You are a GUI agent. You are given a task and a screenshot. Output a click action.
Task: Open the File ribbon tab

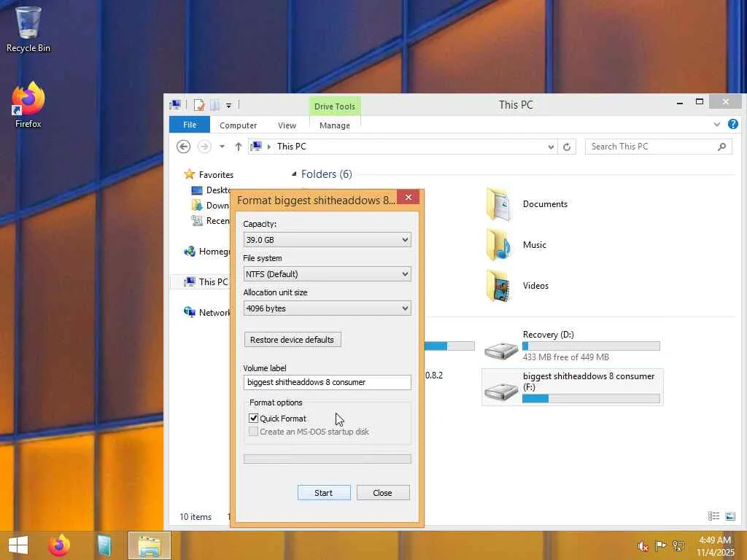pos(190,125)
